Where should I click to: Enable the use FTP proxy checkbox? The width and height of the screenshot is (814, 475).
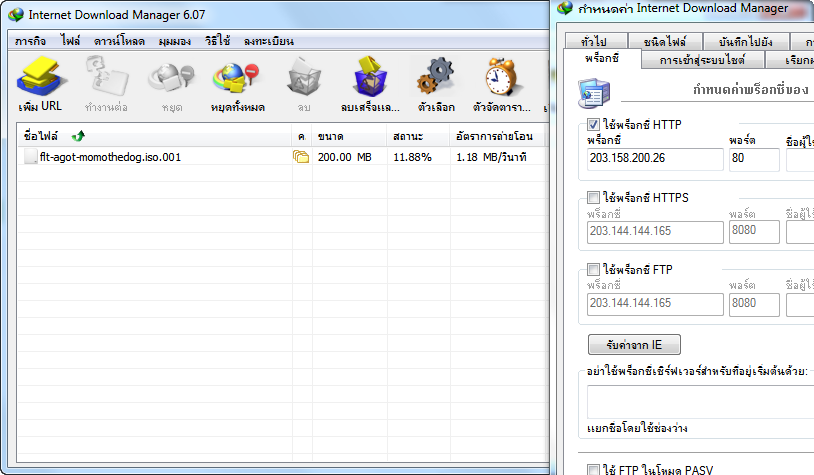(593, 269)
